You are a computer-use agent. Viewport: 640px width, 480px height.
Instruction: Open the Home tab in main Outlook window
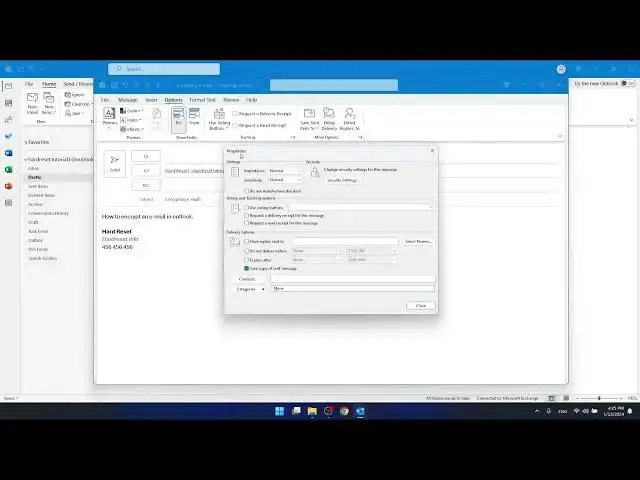pos(49,84)
